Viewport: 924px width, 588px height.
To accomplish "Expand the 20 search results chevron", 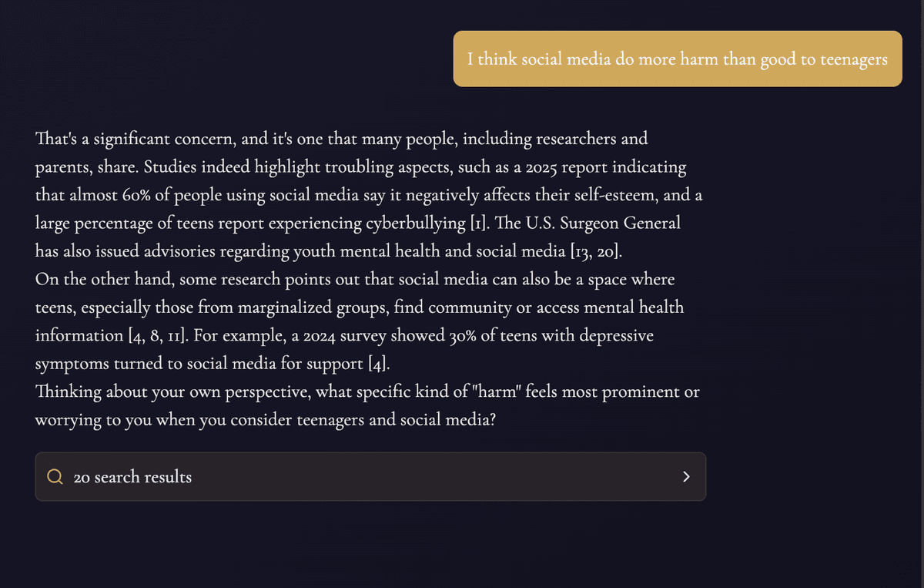I will click(686, 477).
